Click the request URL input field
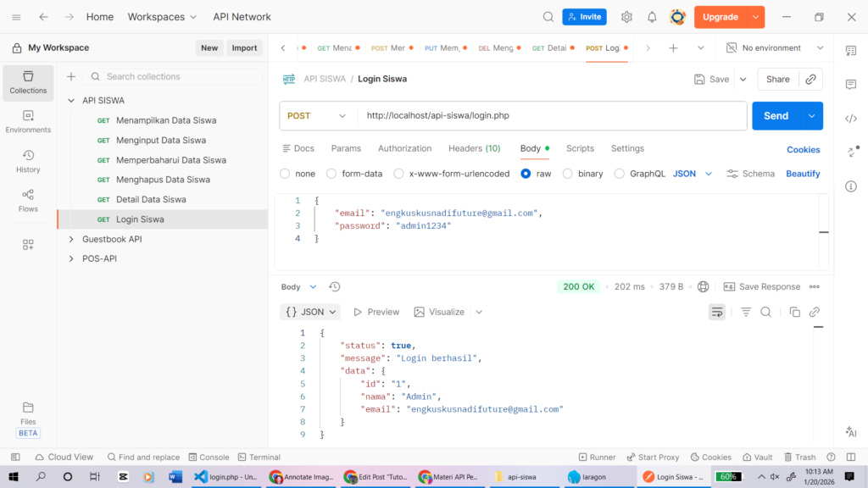 coord(551,116)
